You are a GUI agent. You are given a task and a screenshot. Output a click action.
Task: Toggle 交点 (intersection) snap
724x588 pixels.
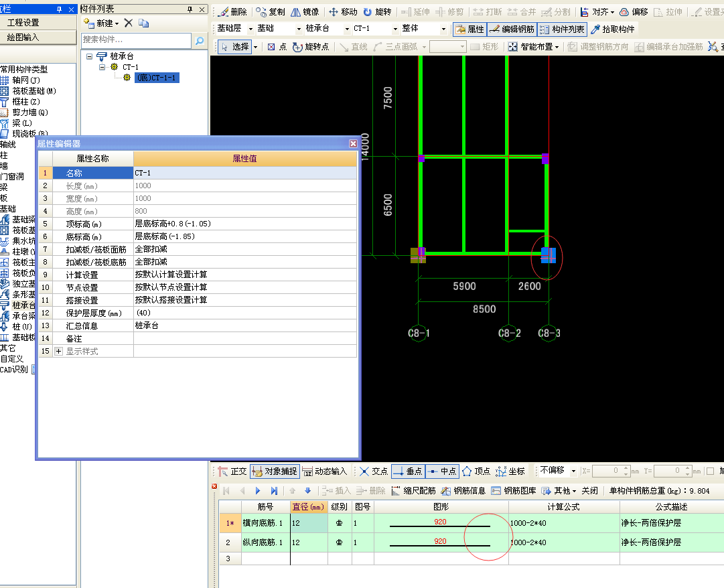click(x=374, y=471)
